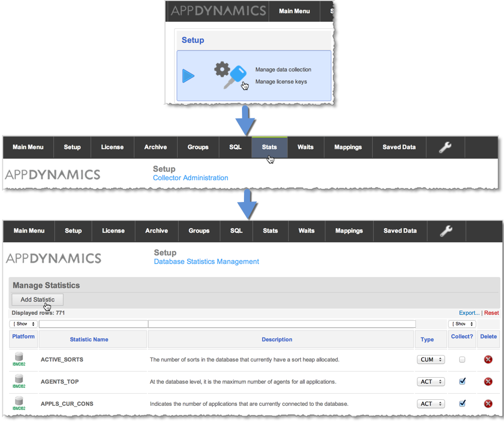Open Type dropdown for AGENTS_TOP showing ACT

431,382
